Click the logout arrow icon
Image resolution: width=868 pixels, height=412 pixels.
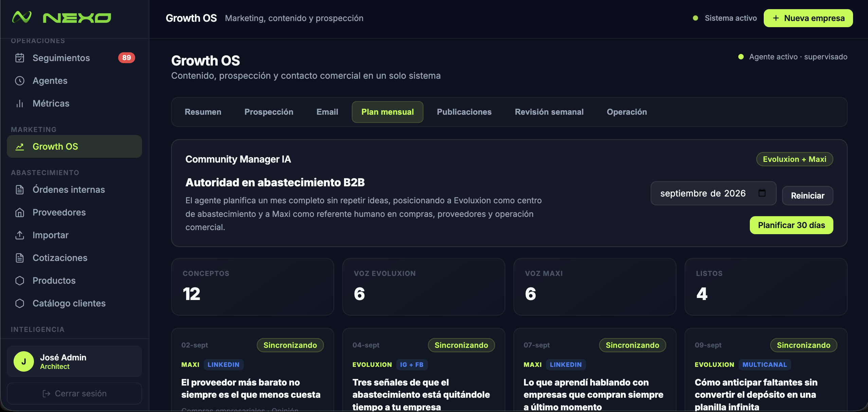click(47, 394)
